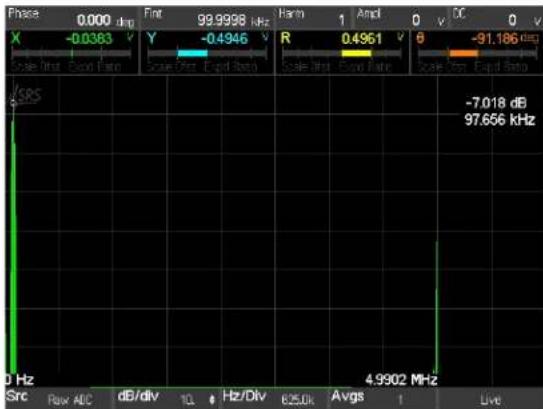Tap the X channel value -0.0383

[89, 38]
